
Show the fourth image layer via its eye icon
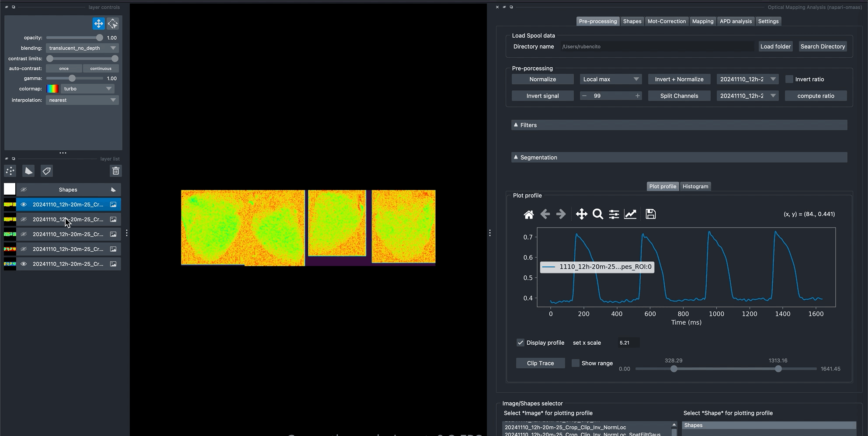coord(24,249)
